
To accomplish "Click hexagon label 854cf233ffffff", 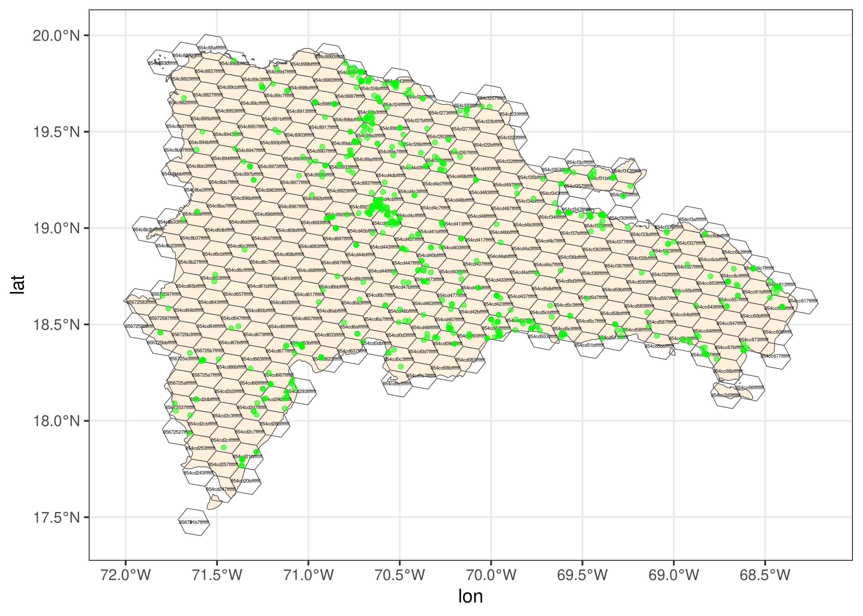I will pos(513,114).
